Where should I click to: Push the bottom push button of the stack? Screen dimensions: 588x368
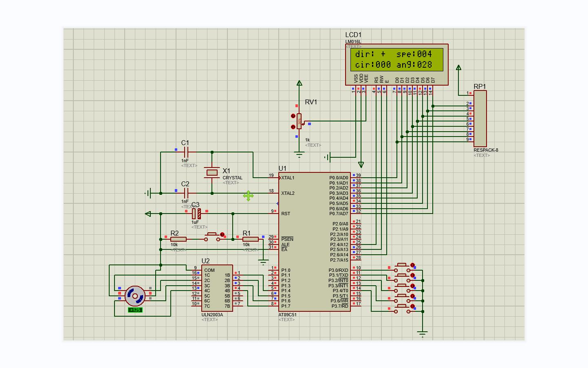403,309
